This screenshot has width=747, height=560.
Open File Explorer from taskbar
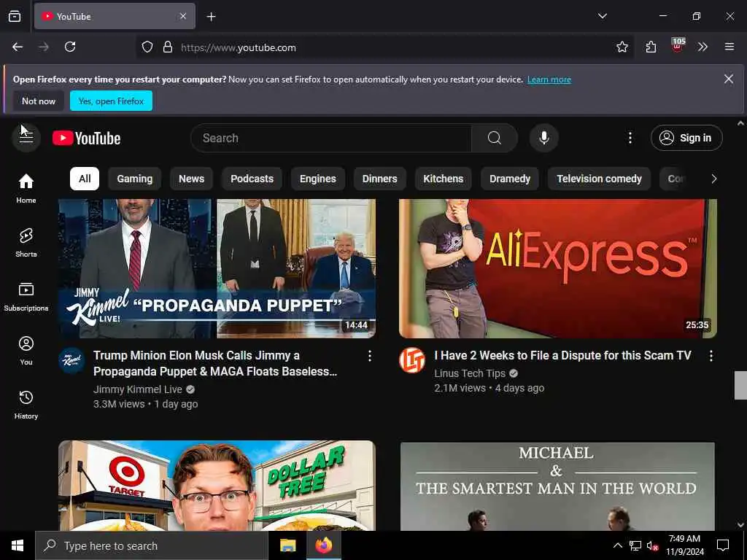click(x=287, y=545)
